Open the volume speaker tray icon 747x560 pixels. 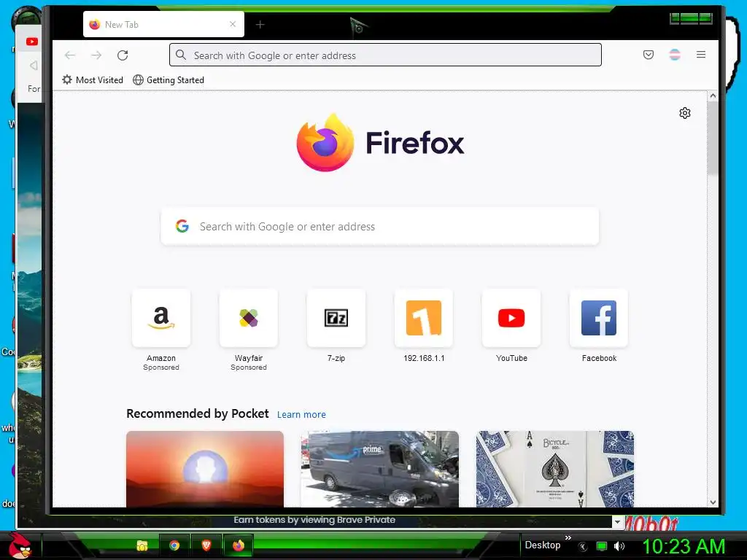coord(619,546)
